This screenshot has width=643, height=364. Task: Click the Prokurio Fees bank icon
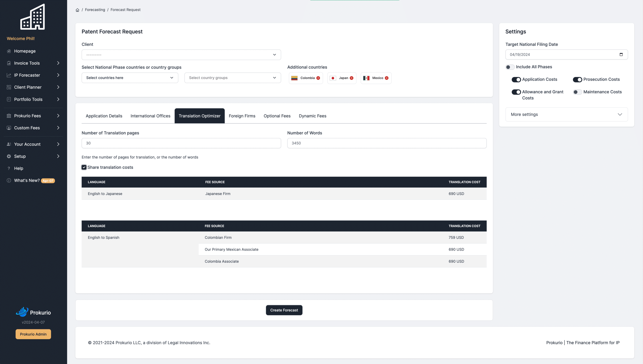(x=9, y=116)
